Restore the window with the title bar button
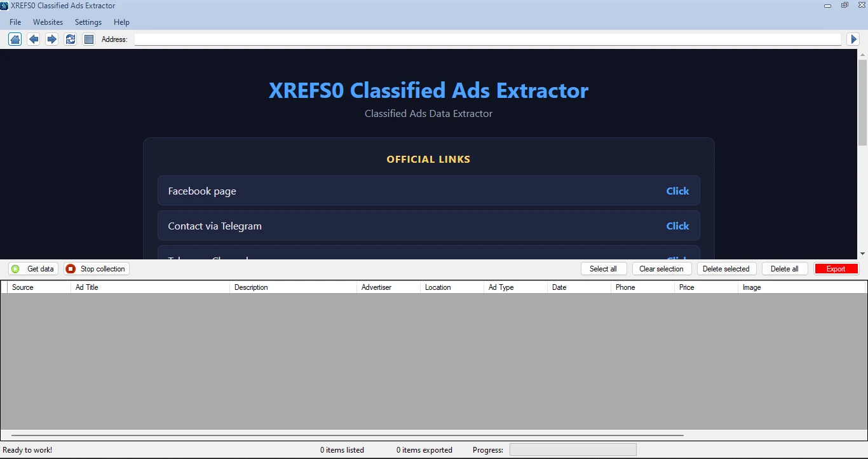This screenshot has height=459, width=868. (844, 5)
